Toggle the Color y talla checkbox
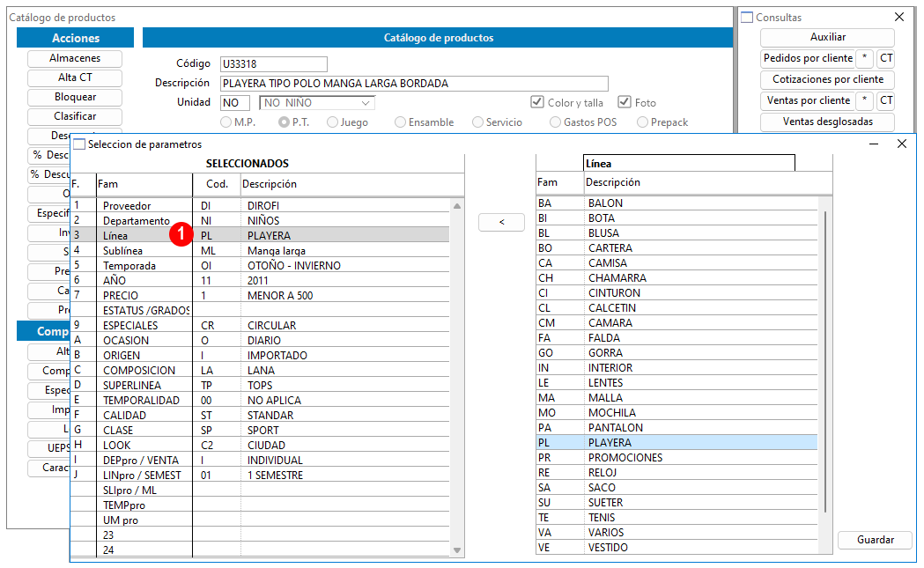Image resolution: width=924 pixels, height=568 pixels. coord(536,102)
